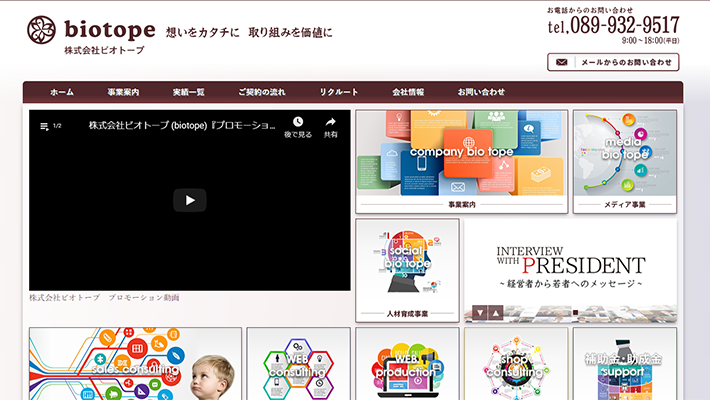Viewport: 710px width, 400px height.
Task: Click the envelope mail icon
Action: (561, 63)
